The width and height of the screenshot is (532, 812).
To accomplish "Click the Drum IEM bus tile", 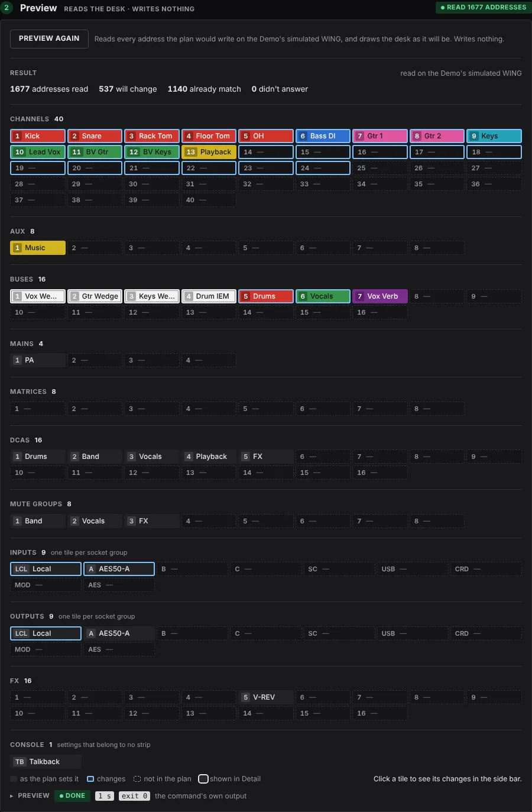I will click(x=209, y=296).
